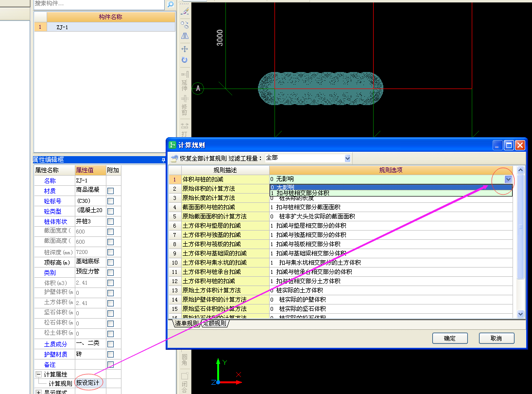
Task: Toggle the 砼标号 additional checkbox
Action: point(110,201)
